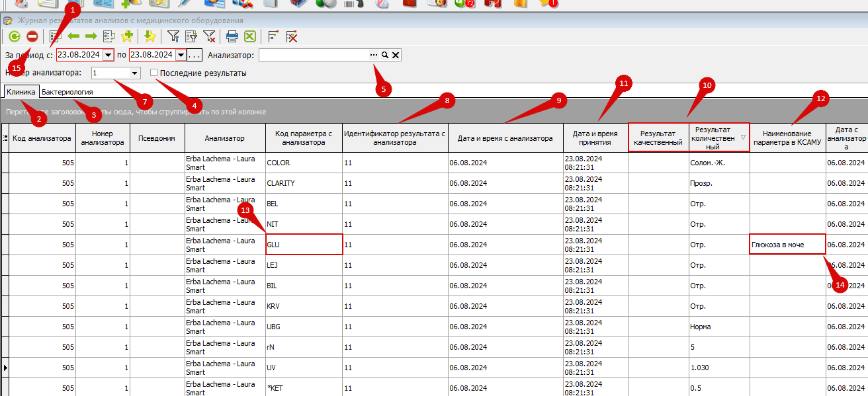Clear filter using funnel with red X
This screenshot has width=868, height=396.
pyautogui.click(x=208, y=37)
